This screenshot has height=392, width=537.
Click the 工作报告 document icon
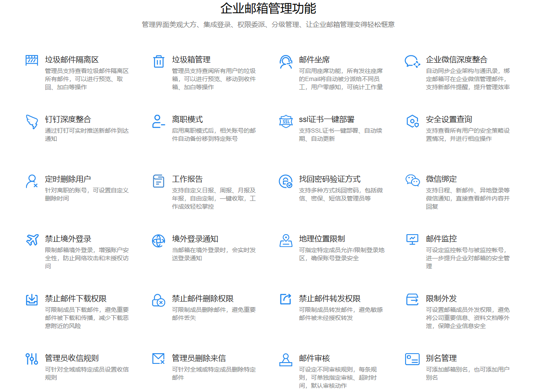tap(158, 181)
